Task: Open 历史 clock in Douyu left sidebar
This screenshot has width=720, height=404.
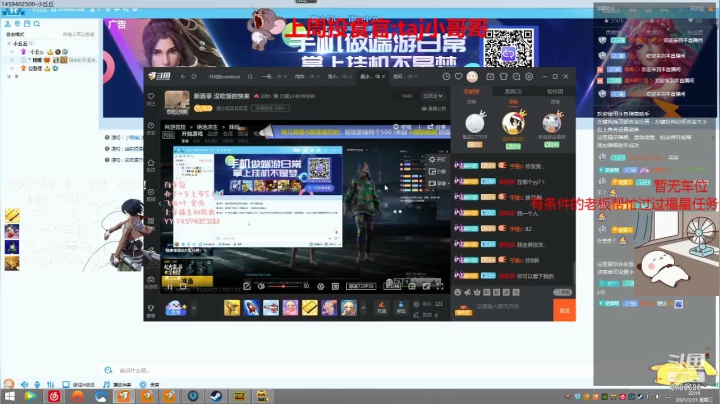Action: 151,129
